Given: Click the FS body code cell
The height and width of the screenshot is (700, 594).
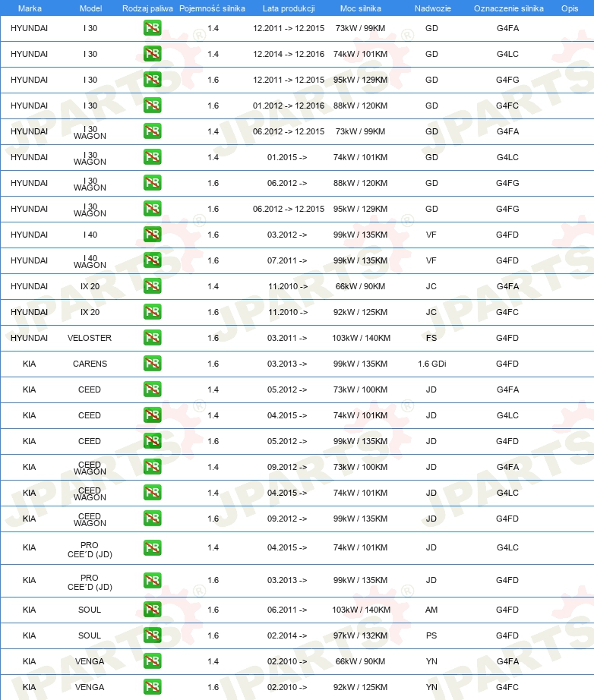Looking at the screenshot, I should click(x=431, y=338).
